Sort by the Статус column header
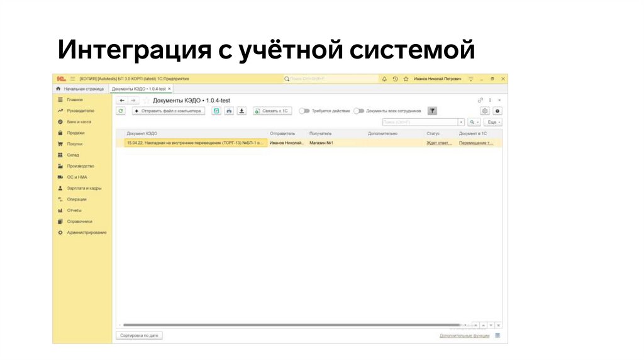The height and width of the screenshot is (361, 644). coord(433,133)
